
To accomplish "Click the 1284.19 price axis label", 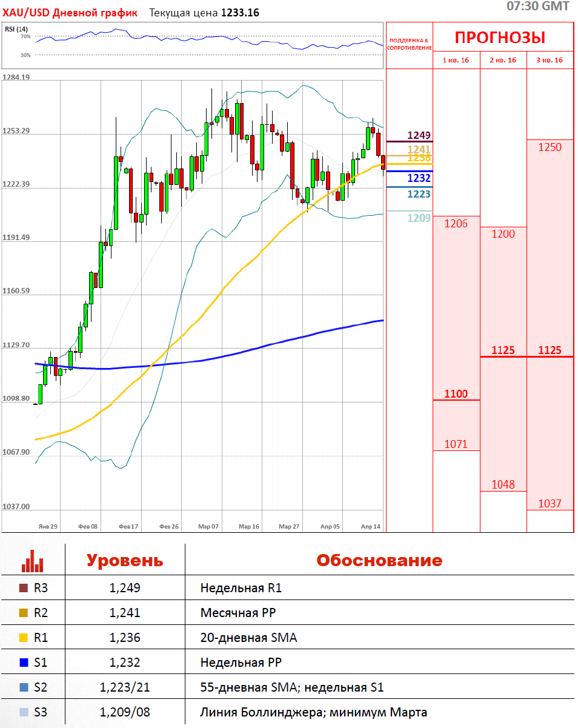I will coord(16,77).
